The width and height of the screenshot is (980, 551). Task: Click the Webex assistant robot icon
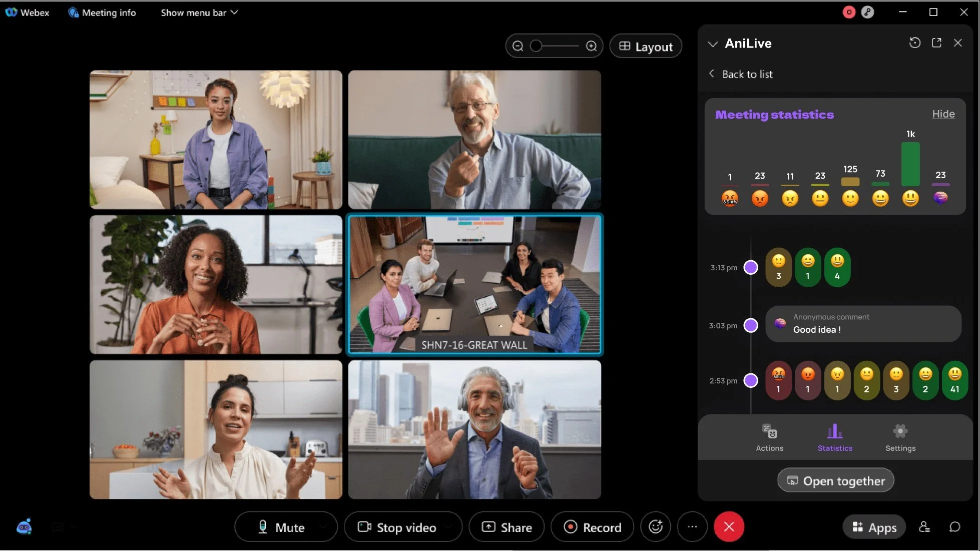[x=25, y=527]
